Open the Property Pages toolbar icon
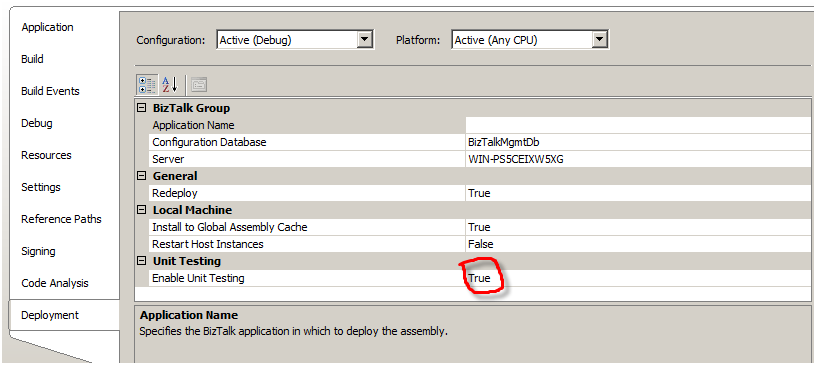The width and height of the screenshot is (816, 365). point(199,85)
